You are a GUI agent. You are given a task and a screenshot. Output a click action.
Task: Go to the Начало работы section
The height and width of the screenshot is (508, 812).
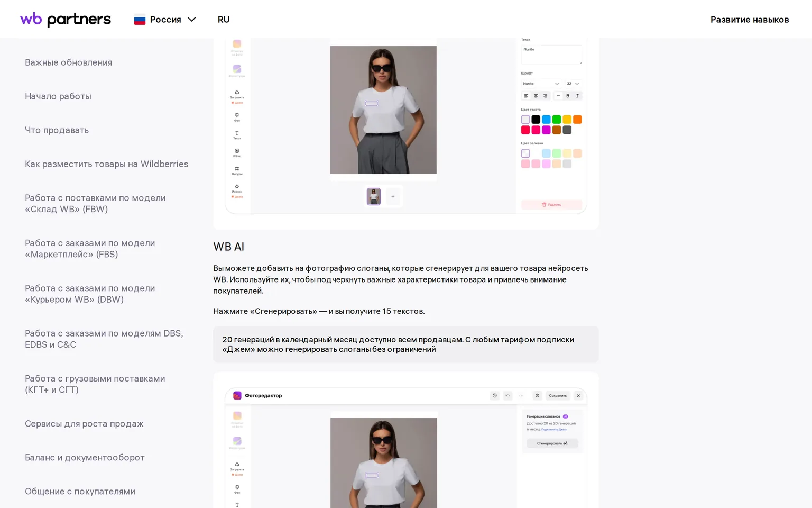tap(58, 96)
